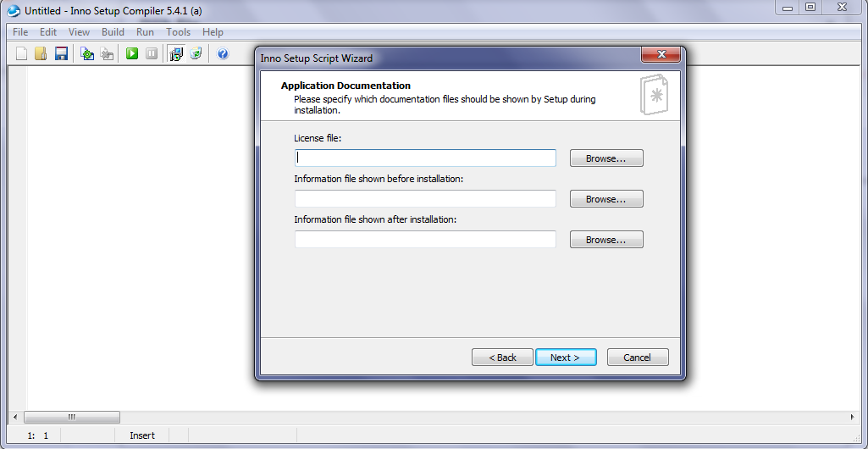Click the blue Help question mark icon
868x449 pixels.
[223, 53]
